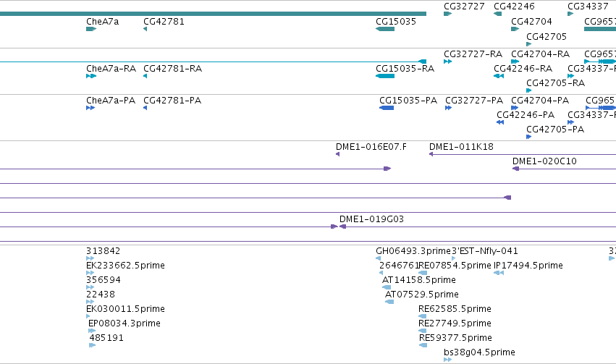Click the AT14158.5prime EST glyph
The image size is (616, 364).
387,287
